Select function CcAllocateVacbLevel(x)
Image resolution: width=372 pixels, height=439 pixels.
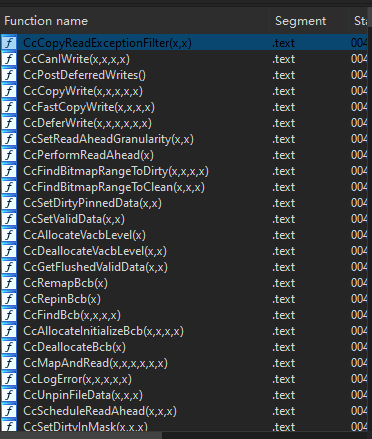[x=84, y=235]
